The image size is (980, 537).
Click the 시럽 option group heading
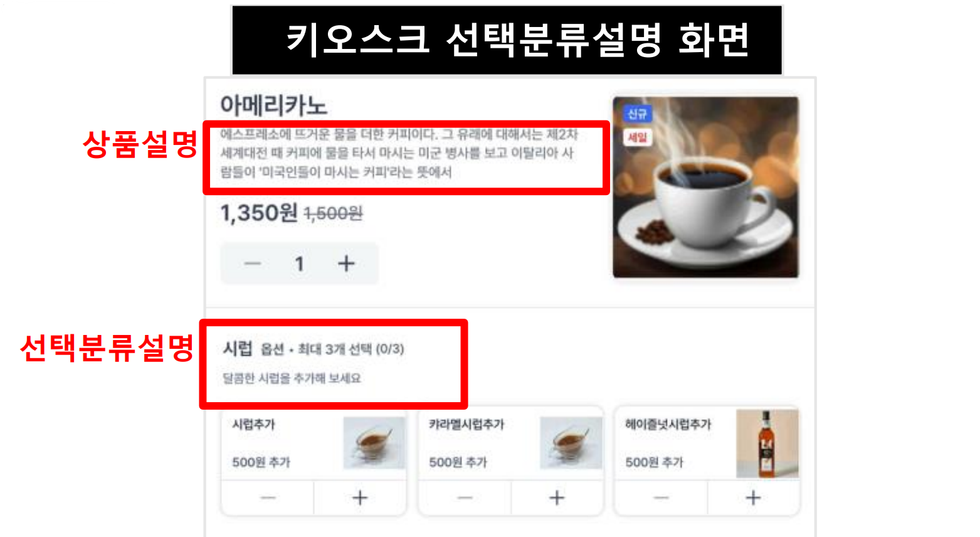pyautogui.click(x=238, y=348)
